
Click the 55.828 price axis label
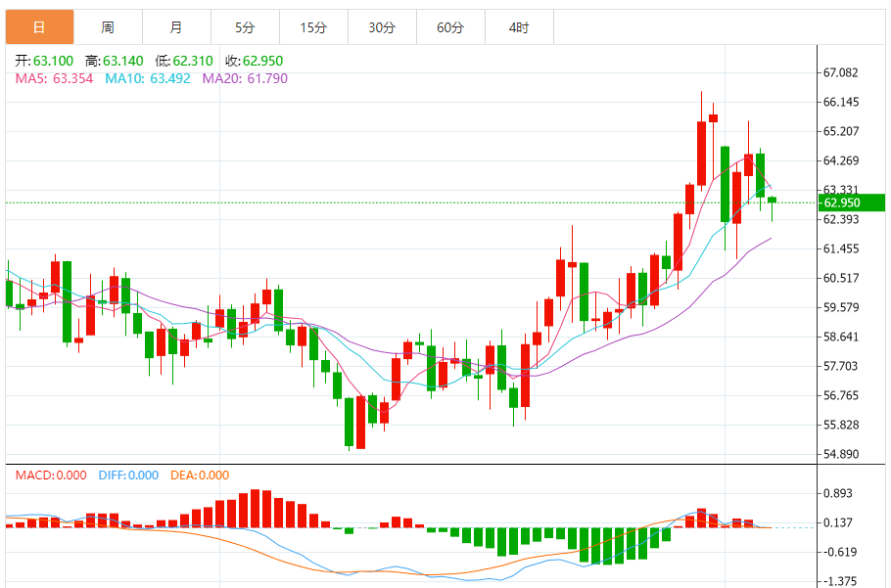point(841,425)
